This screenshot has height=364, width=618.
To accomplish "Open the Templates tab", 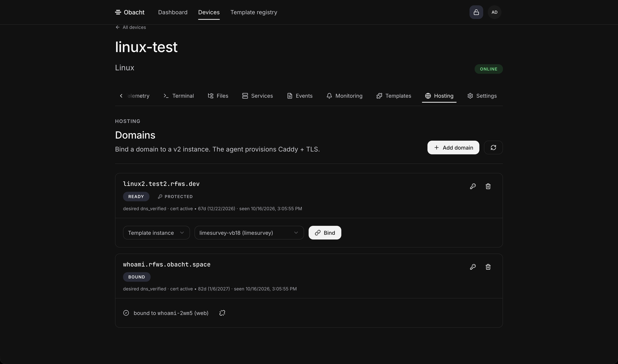I will (x=394, y=96).
